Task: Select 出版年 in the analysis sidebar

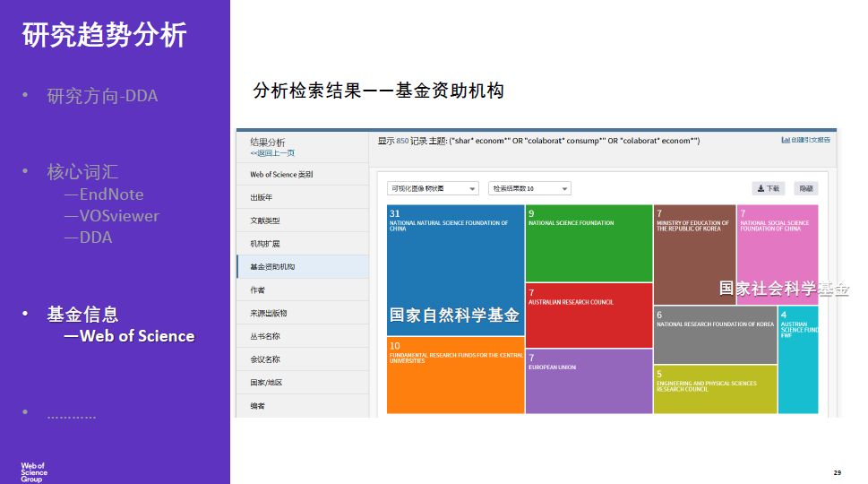Action: (x=262, y=197)
